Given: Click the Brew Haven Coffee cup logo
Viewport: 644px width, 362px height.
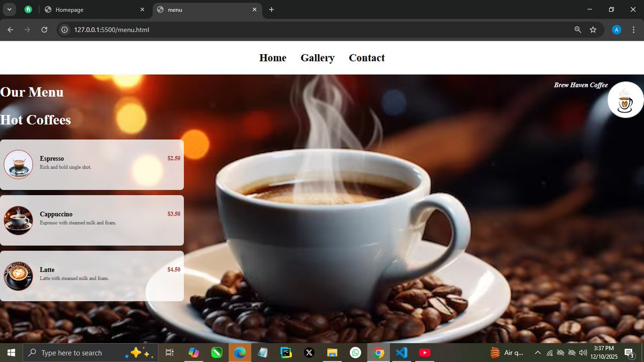Looking at the screenshot, I should coord(625,100).
